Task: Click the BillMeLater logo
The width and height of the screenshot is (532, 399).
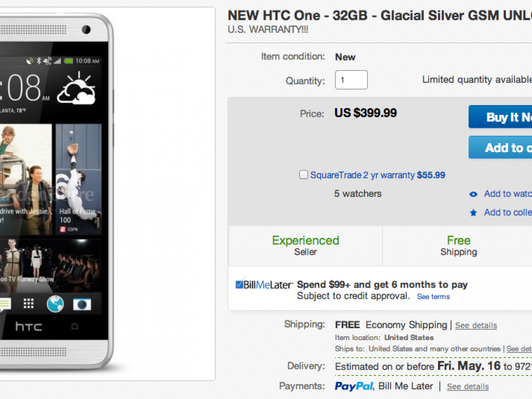Action: click(264, 285)
